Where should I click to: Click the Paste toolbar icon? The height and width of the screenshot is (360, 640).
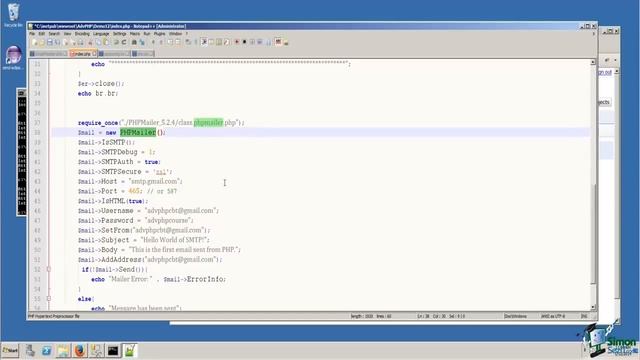pos(106,42)
